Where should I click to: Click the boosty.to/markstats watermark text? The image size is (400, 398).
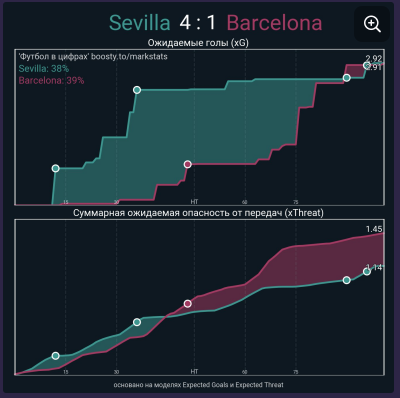coord(129,57)
